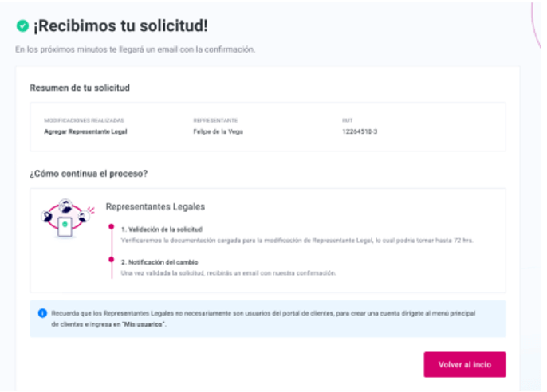Click the RUT number 12264510-3
547x392 pixels.
(360, 131)
